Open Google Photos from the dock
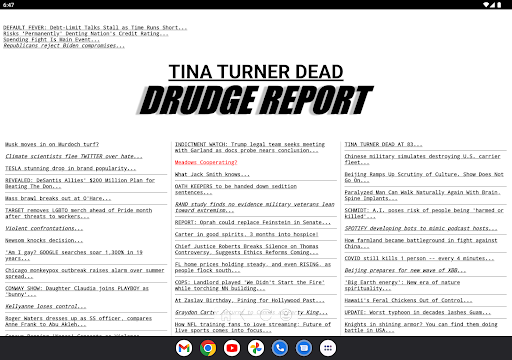 (256, 348)
